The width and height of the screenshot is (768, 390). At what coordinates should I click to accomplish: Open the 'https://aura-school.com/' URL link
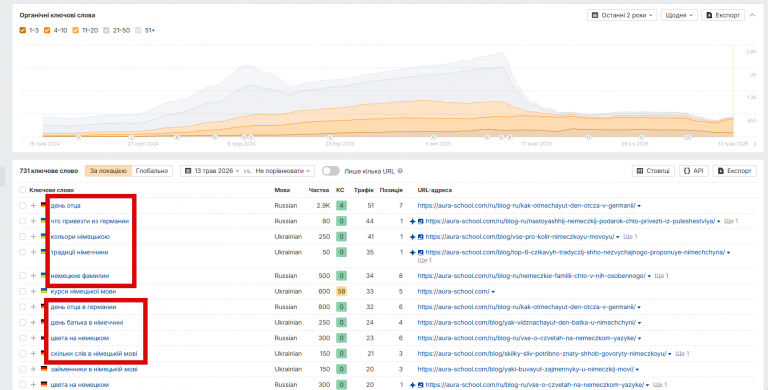tap(453, 292)
